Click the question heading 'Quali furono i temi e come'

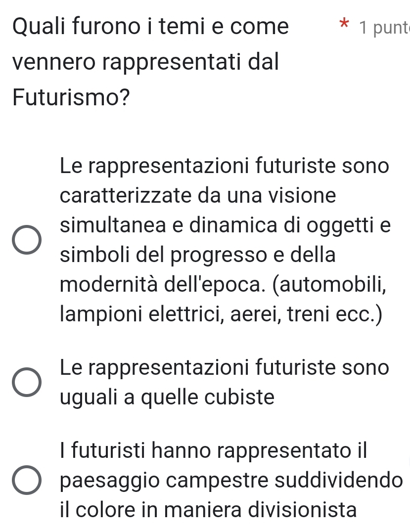click(x=150, y=27)
